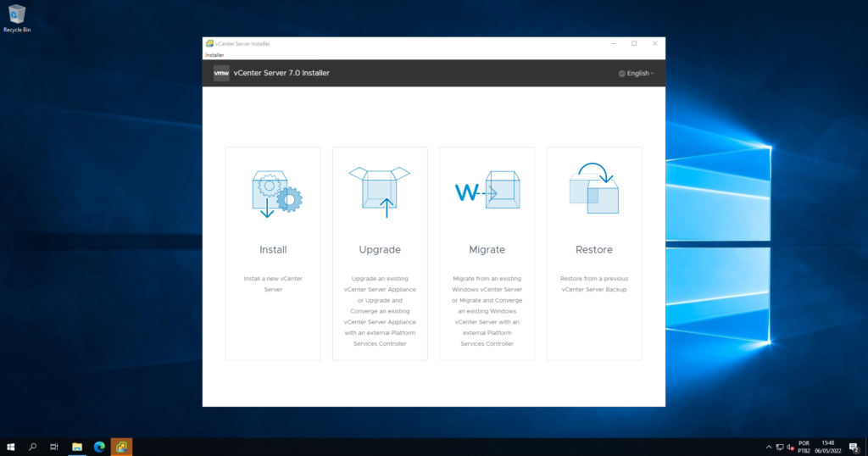The height and width of the screenshot is (456, 868).
Task: Click the network tray icon
Action: tap(780, 448)
